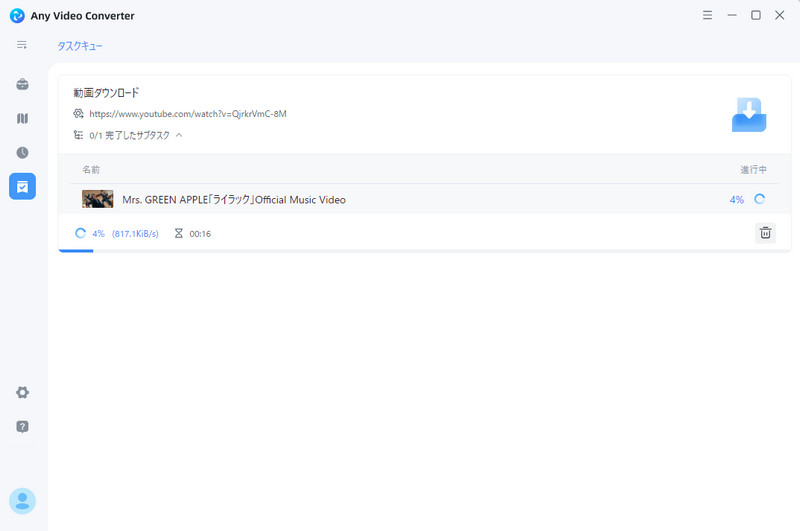Click the (817.1KiB/s) download speed text

pyautogui.click(x=135, y=234)
